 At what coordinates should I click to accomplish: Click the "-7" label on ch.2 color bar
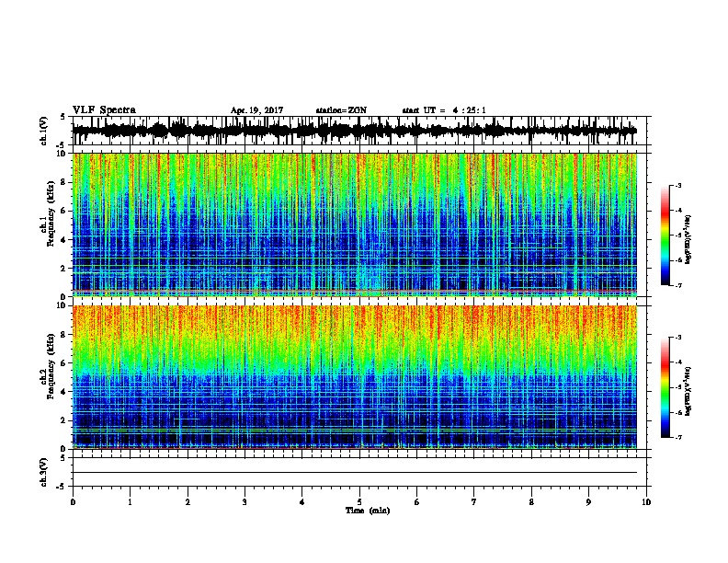click(678, 438)
